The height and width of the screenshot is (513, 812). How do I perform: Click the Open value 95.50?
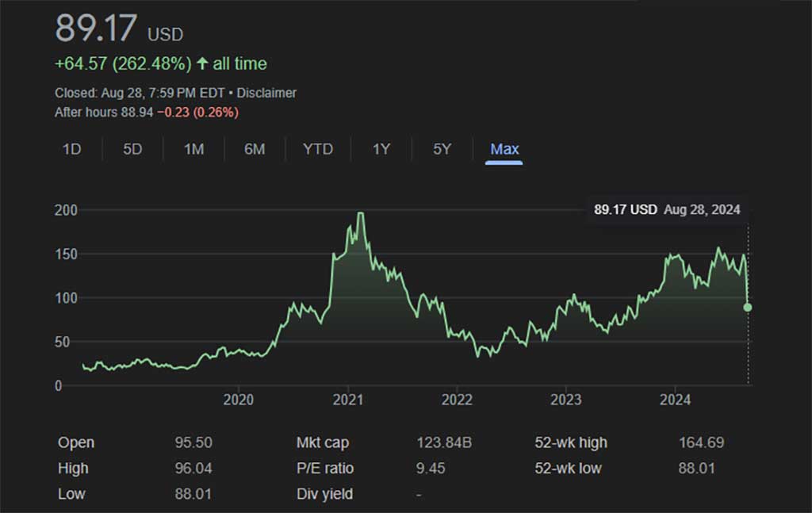pyautogui.click(x=193, y=442)
